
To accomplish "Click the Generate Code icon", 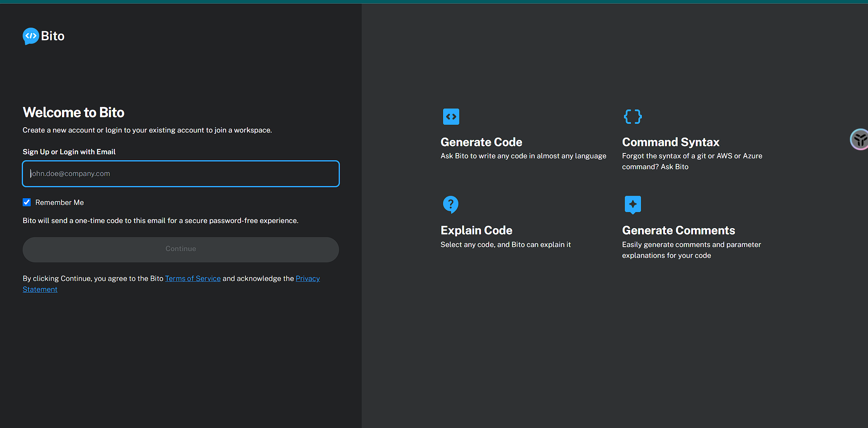I will [451, 117].
